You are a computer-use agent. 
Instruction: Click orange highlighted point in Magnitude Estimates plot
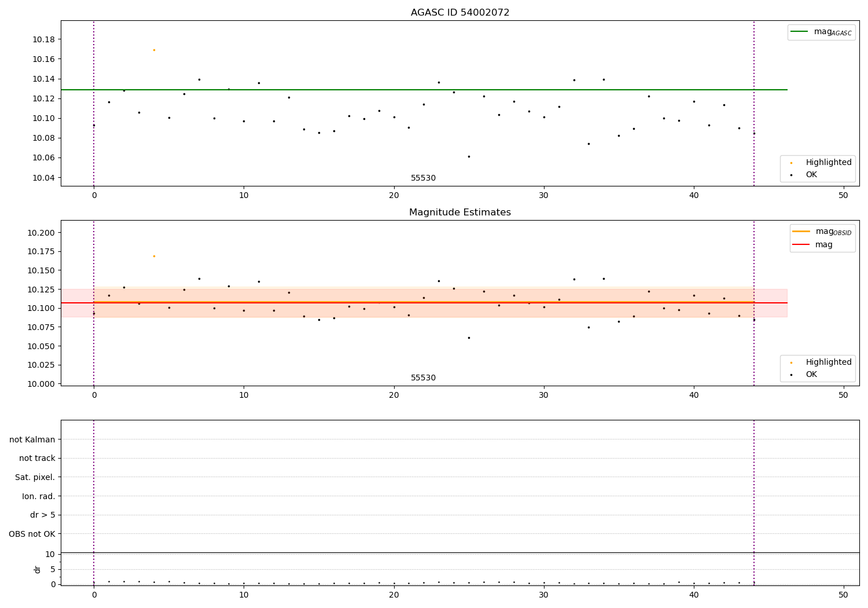coord(154,256)
